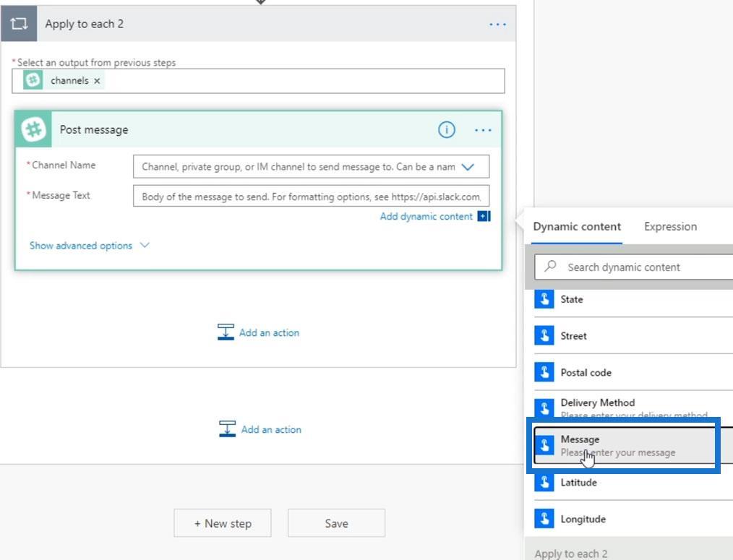Click the Apply to each 2 header title
Viewport: 733px width, 560px height.
coord(84,24)
